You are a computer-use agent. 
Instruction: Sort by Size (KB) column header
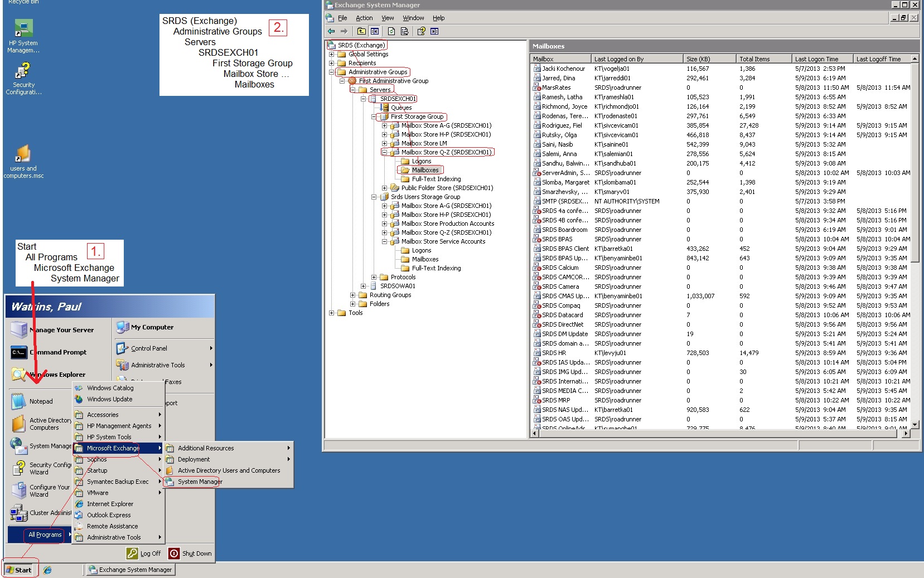click(x=708, y=59)
